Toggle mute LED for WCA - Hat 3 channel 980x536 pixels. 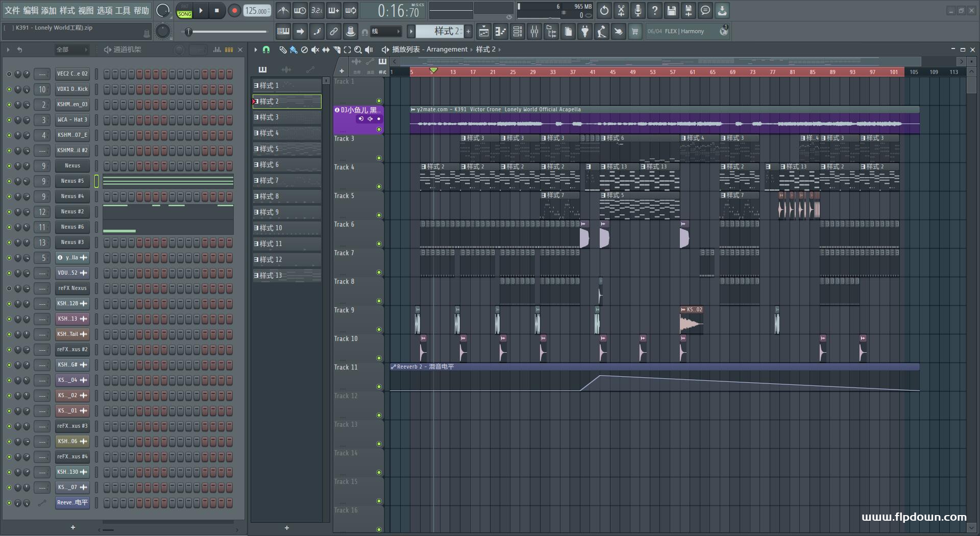(x=9, y=120)
